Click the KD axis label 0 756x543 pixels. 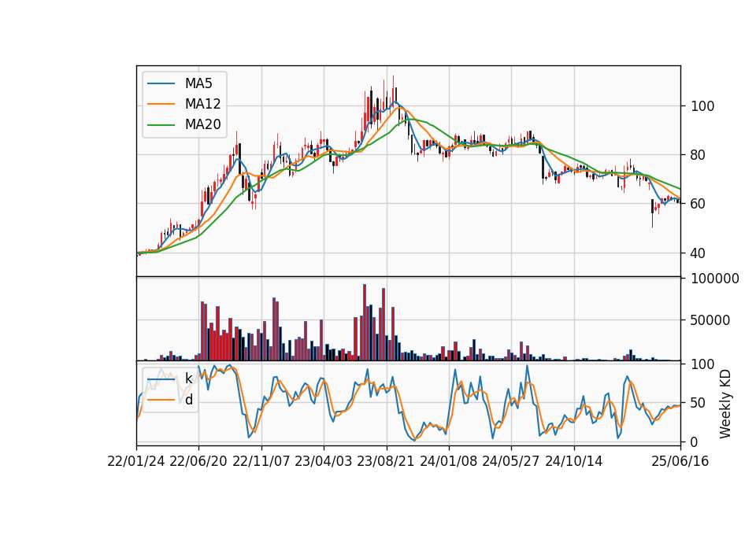coord(695,441)
